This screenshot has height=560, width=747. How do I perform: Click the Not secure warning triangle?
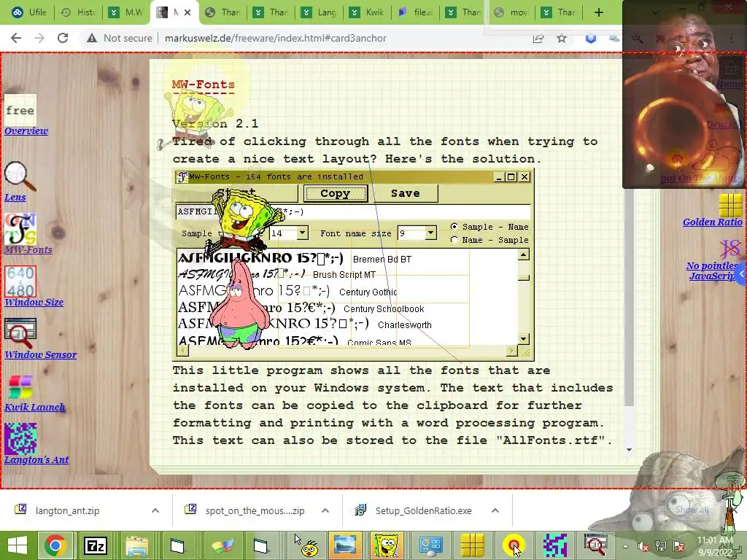click(x=92, y=38)
